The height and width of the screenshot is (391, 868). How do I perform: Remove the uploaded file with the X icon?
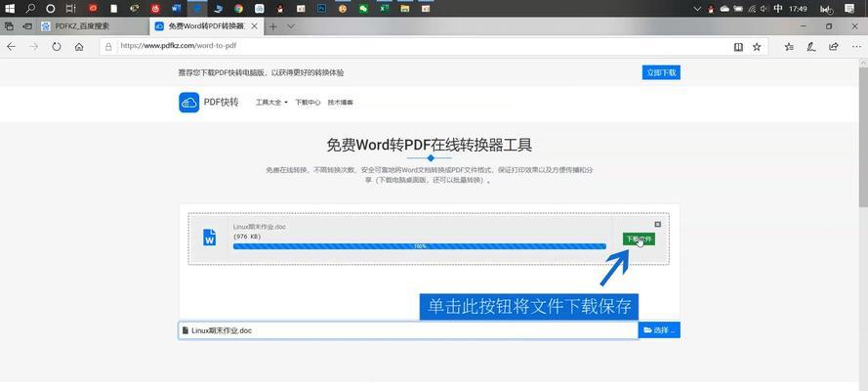coord(658,224)
